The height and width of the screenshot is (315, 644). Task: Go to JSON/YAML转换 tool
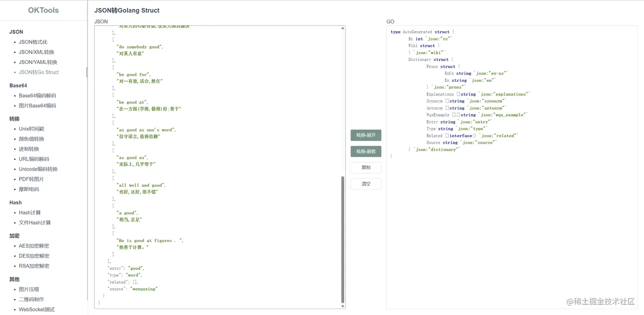(38, 62)
